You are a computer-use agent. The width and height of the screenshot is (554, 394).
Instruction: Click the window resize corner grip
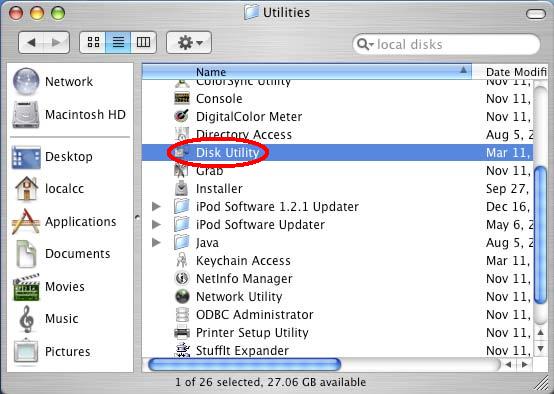540,383
